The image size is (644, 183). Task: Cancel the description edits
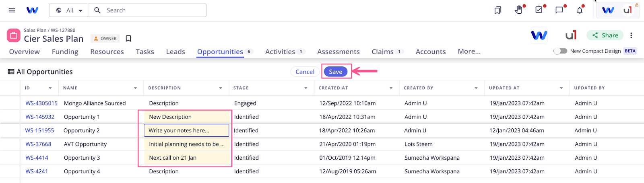coord(305,72)
